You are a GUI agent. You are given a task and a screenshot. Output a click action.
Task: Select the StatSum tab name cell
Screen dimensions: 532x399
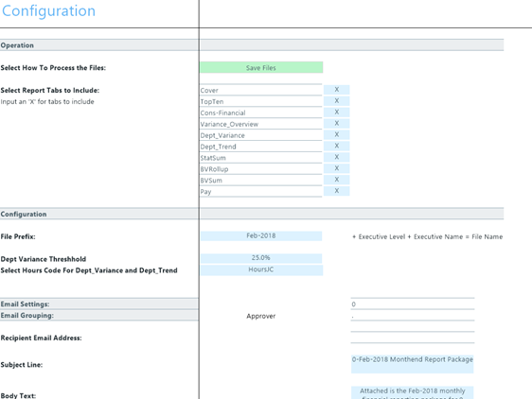pos(261,158)
